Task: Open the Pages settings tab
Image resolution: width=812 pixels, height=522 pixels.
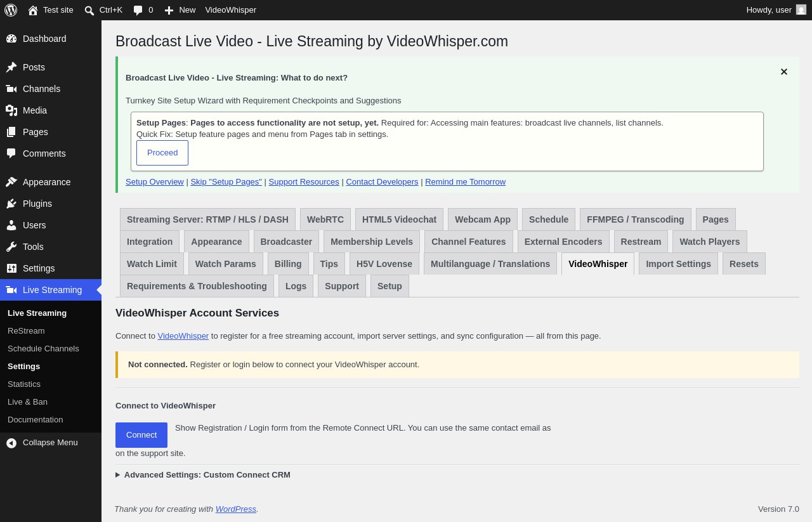Action: (x=716, y=219)
